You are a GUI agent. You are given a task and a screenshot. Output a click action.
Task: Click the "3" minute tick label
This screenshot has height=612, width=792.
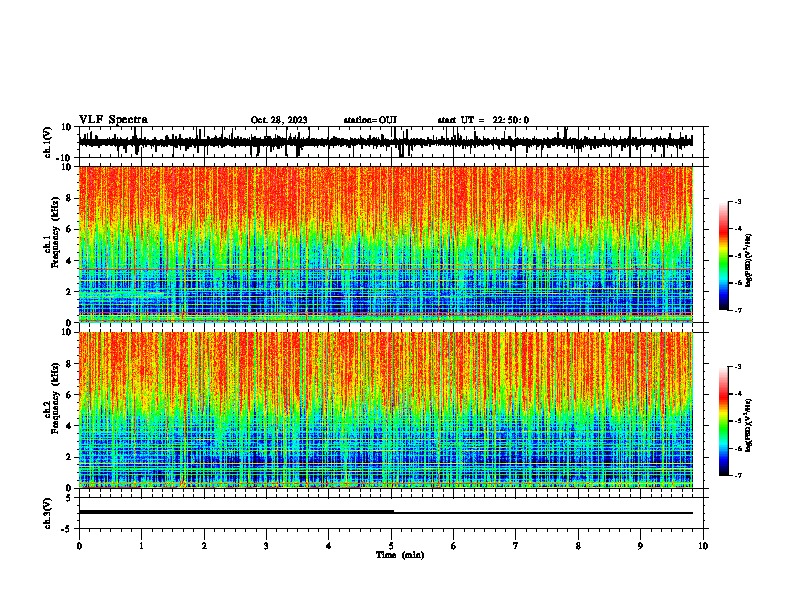(266, 546)
